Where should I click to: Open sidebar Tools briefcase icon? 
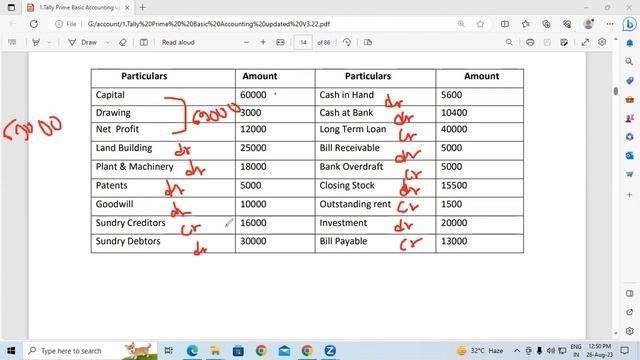coord(629,99)
